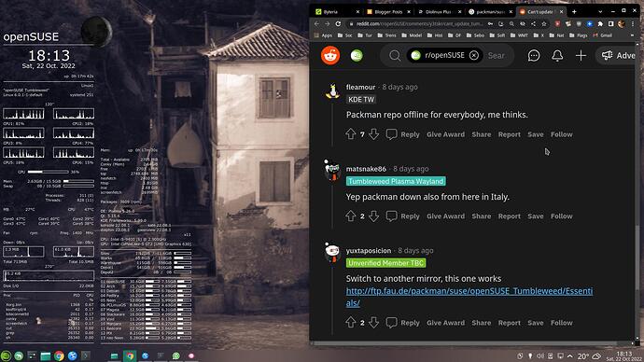This screenshot has height=362, width=644.
Task: Open the tab search dropdown arrow
Action: (600, 11)
